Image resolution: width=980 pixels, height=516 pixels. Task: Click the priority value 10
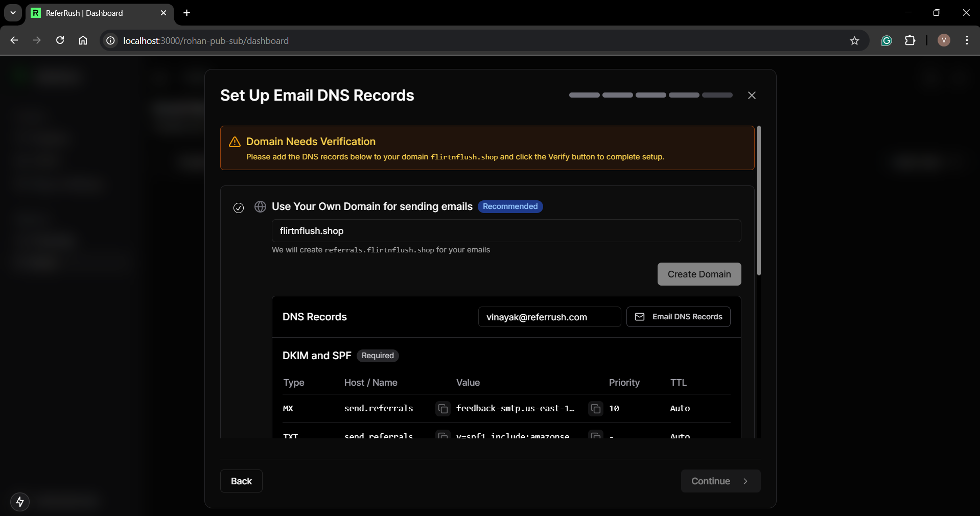tap(614, 409)
